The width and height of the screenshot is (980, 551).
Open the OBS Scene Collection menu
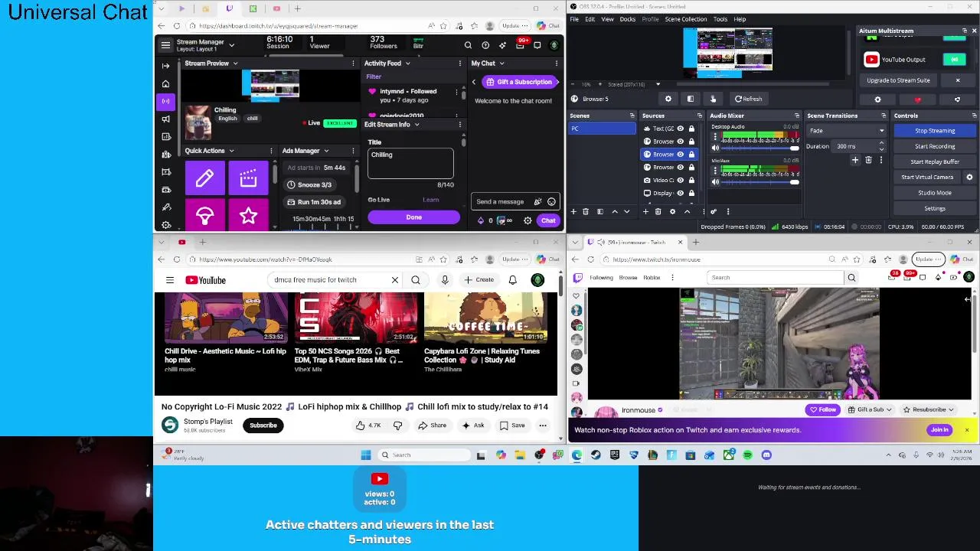[x=686, y=19]
